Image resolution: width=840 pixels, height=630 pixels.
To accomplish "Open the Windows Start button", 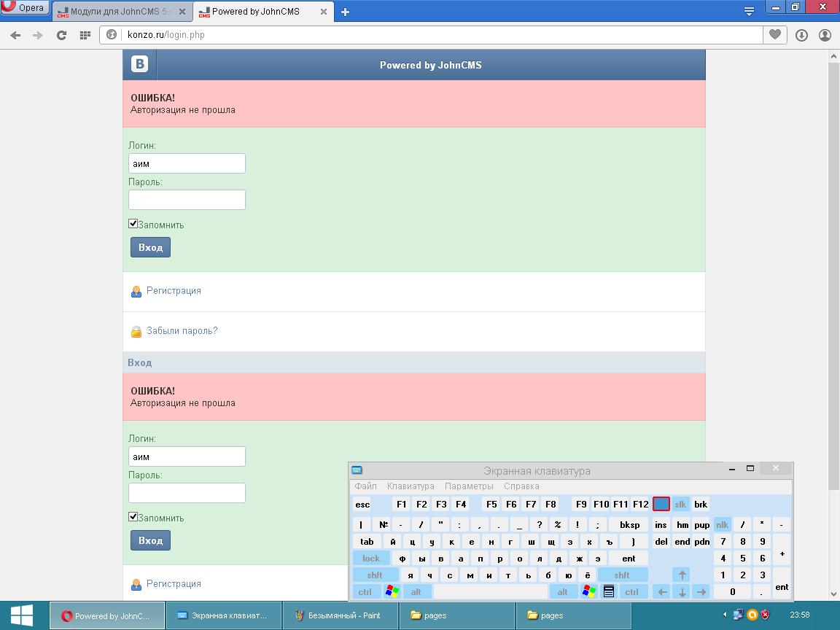I will point(22,615).
